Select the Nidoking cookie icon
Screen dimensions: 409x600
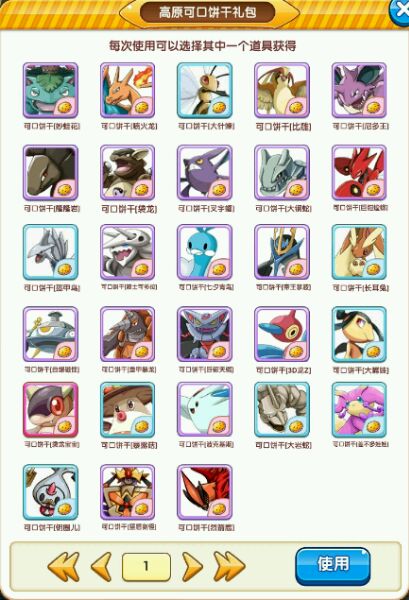pyautogui.click(x=359, y=91)
